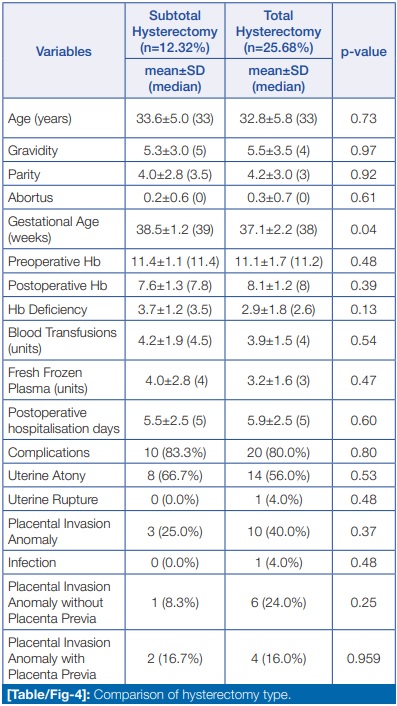The image size is (397, 706).
Task: Select the Subtotal Hysterectomy column header
Action: [175, 32]
